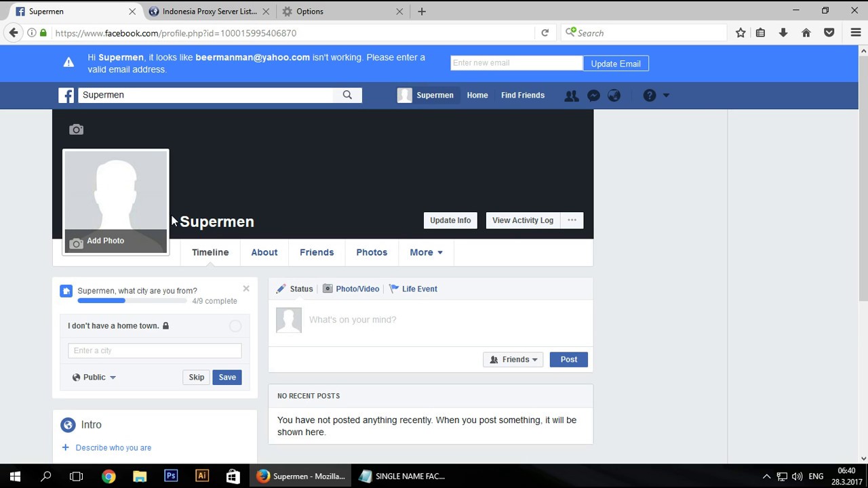The height and width of the screenshot is (488, 868).
Task: Select the Status composer tab
Action: [294, 289]
